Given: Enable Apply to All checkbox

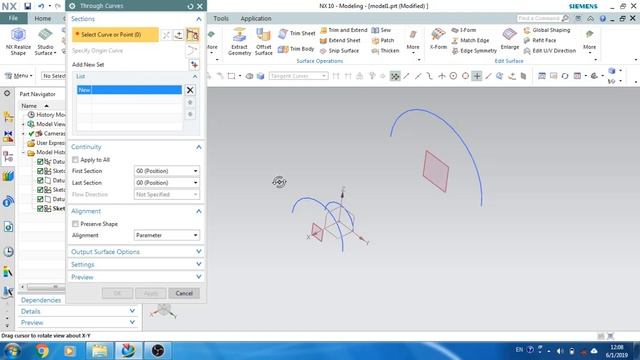Looking at the screenshot, I should click(75, 160).
